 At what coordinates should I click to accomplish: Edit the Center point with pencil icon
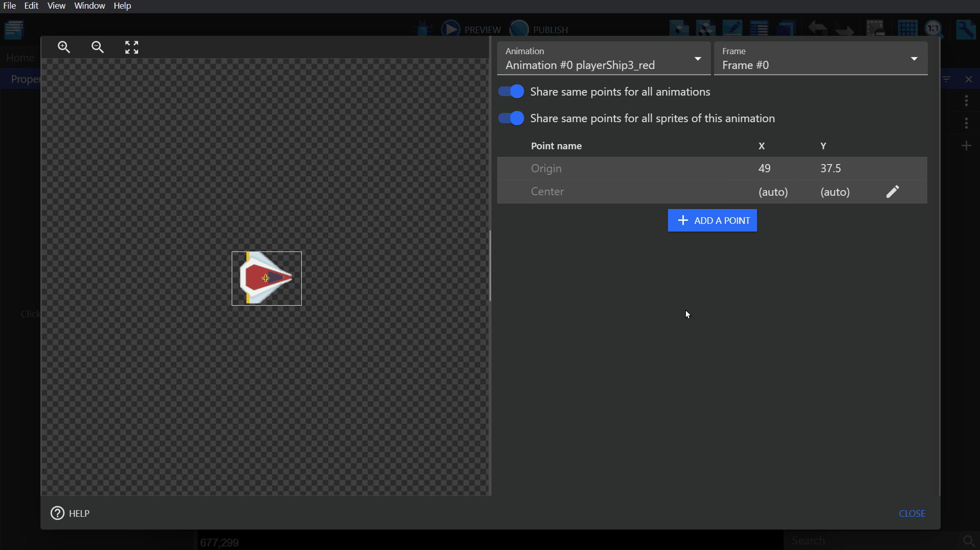pos(893,192)
